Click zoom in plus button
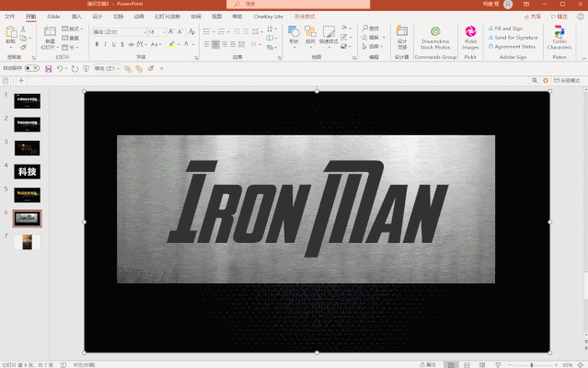This screenshot has height=368, width=588. coord(556,364)
